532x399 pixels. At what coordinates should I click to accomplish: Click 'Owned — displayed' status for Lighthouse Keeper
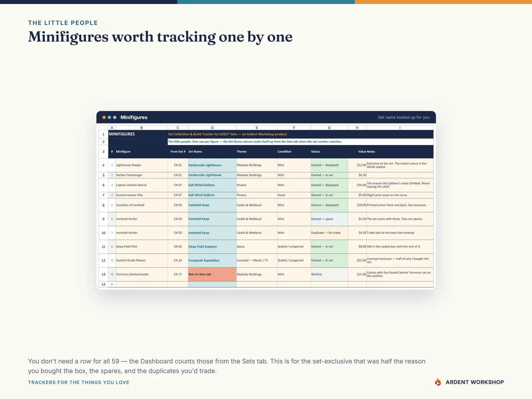329,165
